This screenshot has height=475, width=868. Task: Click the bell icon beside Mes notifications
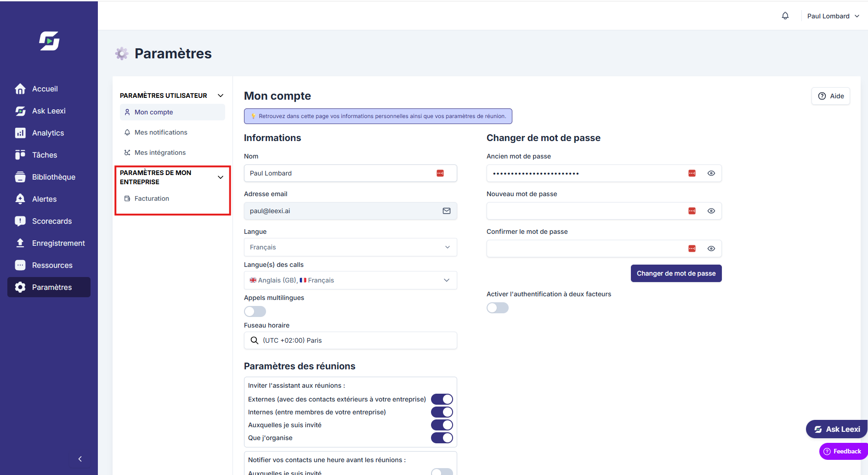click(x=127, y=132)
